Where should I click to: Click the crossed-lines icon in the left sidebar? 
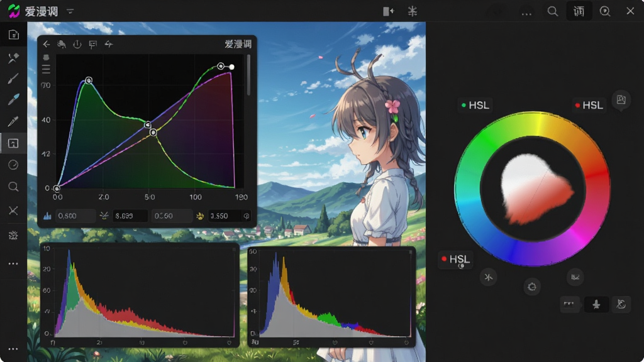pos(13,211)
